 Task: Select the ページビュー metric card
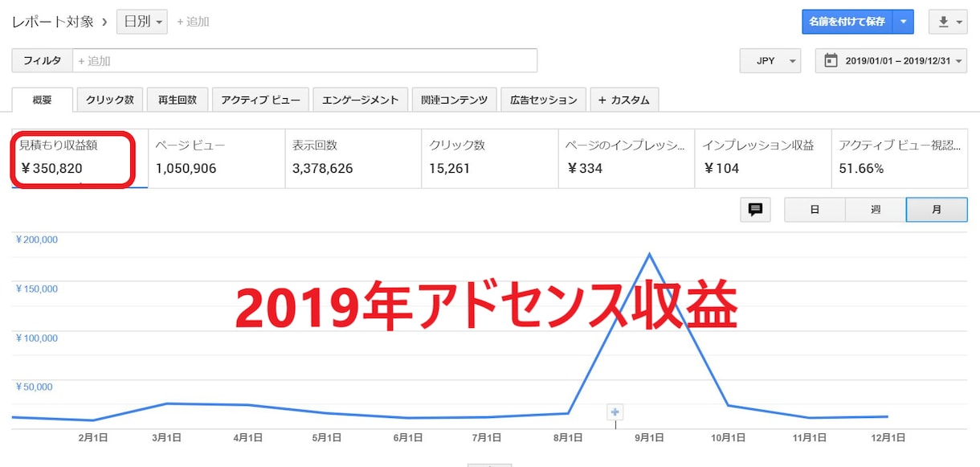pos(216,158)
